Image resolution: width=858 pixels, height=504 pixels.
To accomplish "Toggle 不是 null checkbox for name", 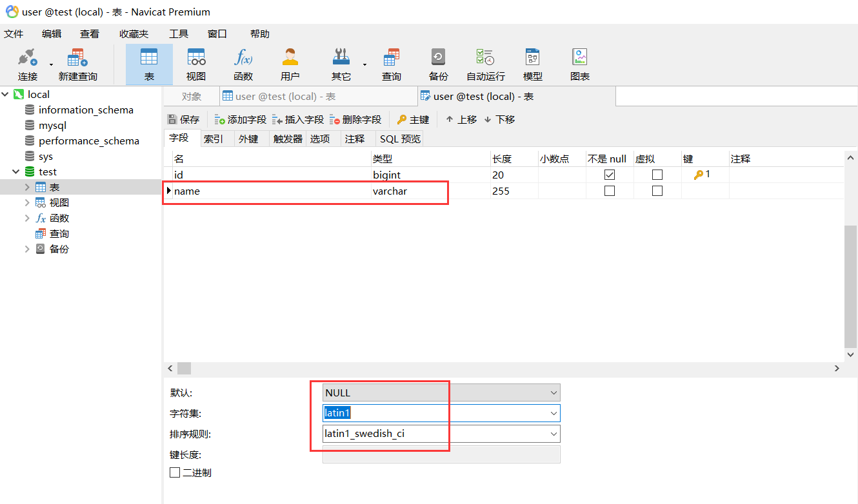I will pyautogui.click(x=610, y=191).
